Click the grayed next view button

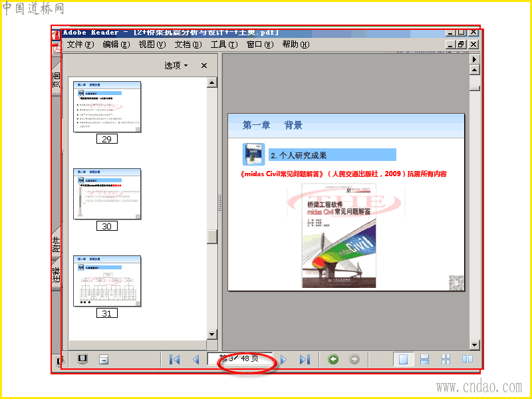354,359
